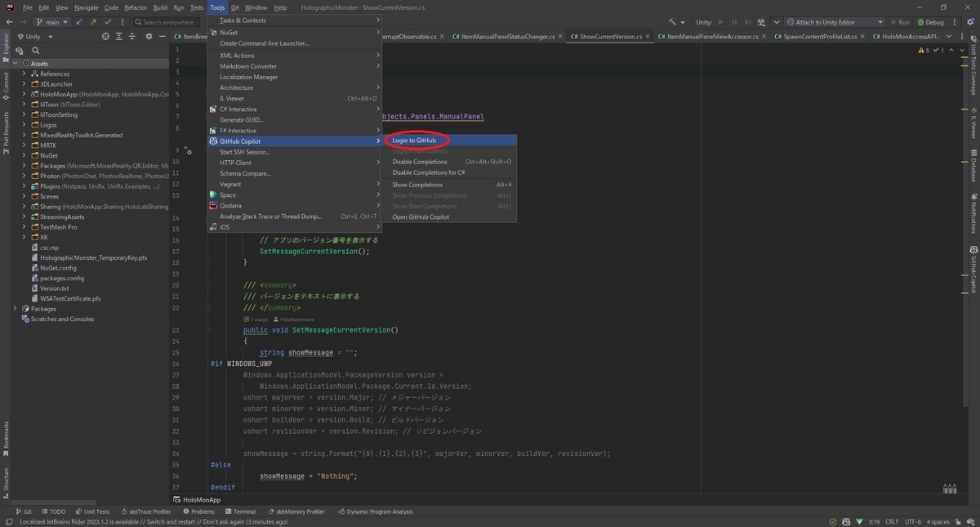The image size is (980, 527).
Task: Select Scratches and Consoles node
Action: coord(57,319)
